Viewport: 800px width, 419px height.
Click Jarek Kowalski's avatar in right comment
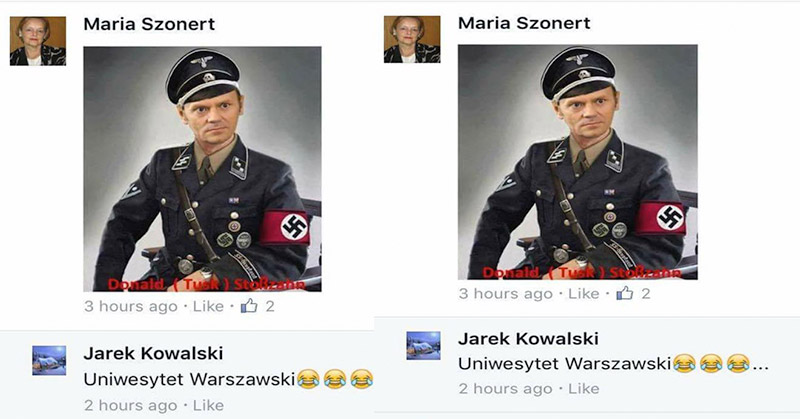423,346
